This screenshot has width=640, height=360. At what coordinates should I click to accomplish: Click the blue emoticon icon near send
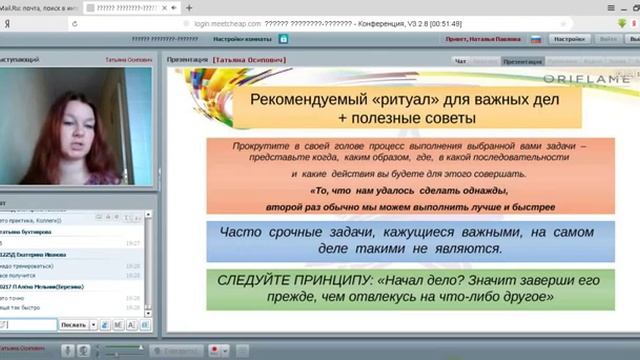coord(105,325)
